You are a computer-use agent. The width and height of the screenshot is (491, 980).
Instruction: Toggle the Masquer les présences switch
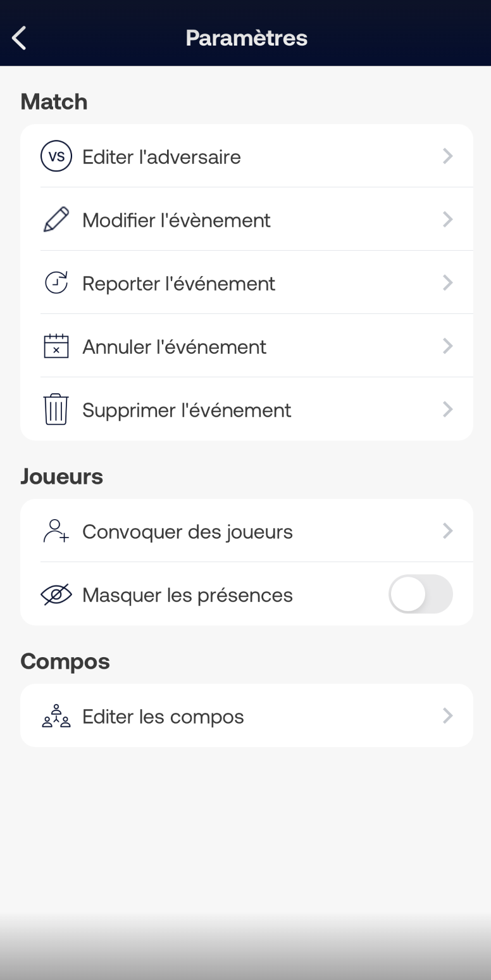point(421,594)
